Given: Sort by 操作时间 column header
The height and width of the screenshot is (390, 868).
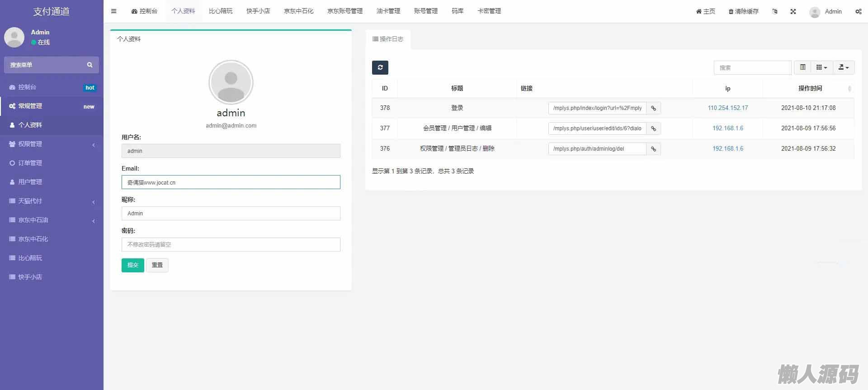Looking at the screenshot, I should [x=810, y=88].
